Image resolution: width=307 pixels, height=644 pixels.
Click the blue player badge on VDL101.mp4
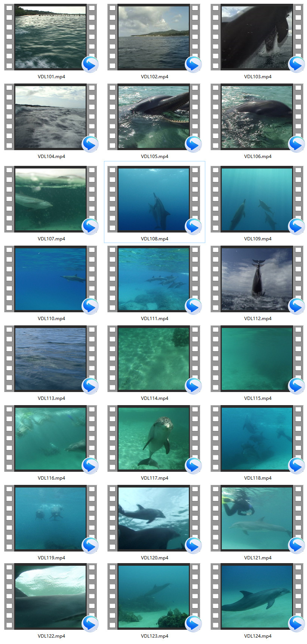coord(90,64)
